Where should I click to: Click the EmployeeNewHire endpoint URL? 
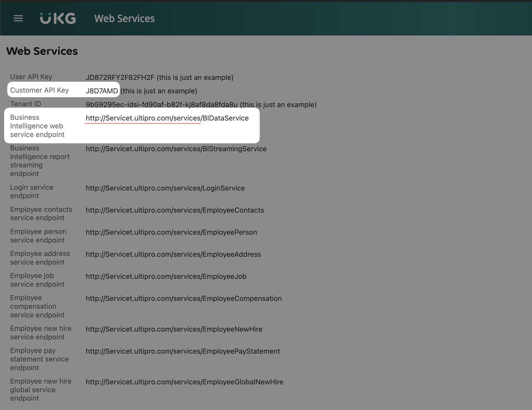174,329
